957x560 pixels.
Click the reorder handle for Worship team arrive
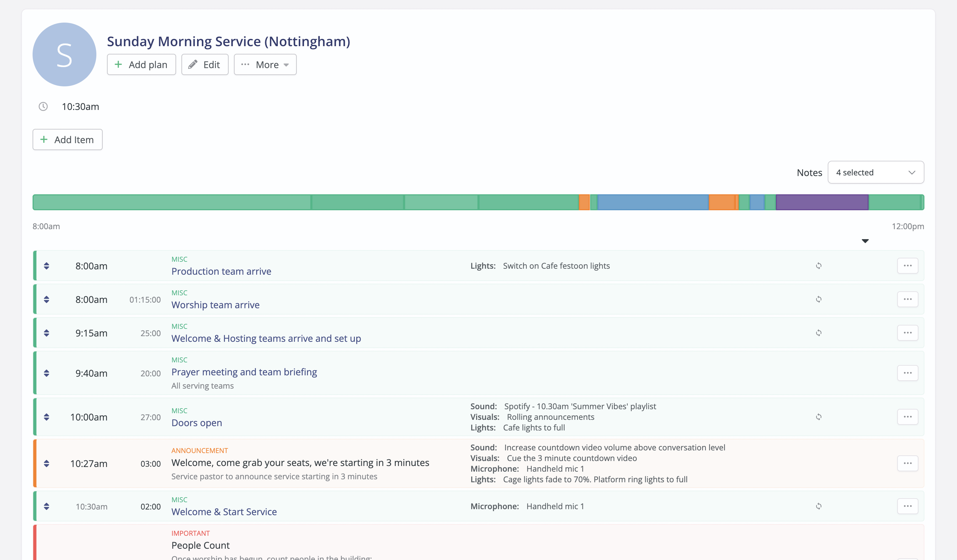(x=47, y=299)
